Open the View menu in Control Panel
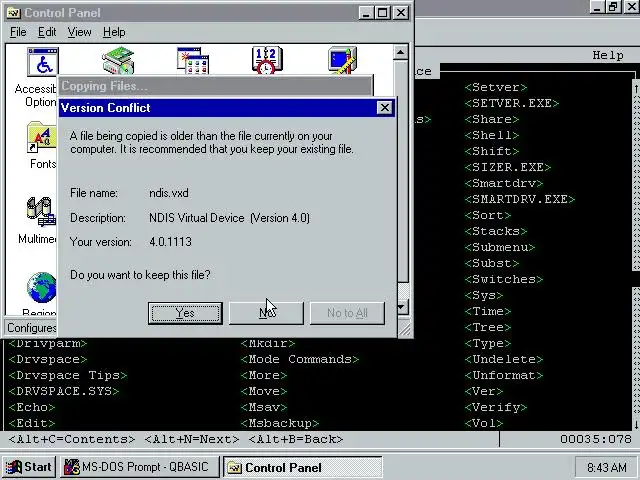This screenshot has width=640, height=480. click(79, 32)
